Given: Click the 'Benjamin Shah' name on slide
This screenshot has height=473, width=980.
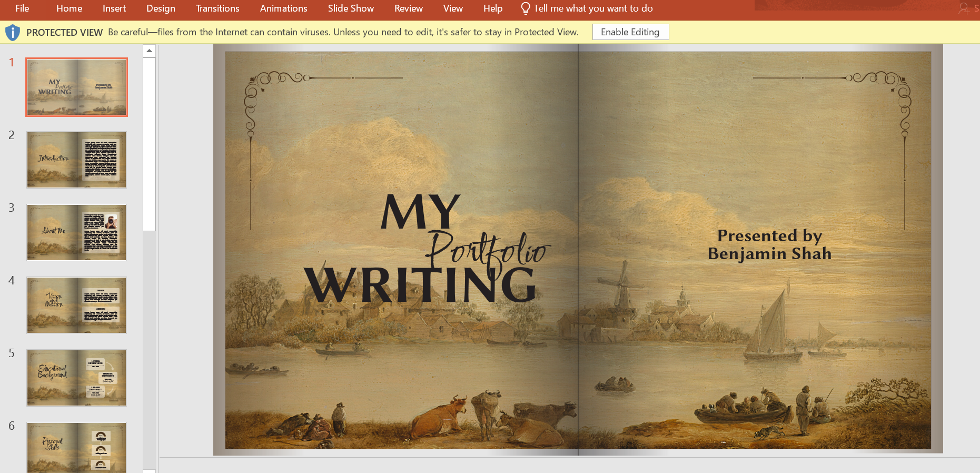Looking at the screenshot, I should click(x=770, y=254).
